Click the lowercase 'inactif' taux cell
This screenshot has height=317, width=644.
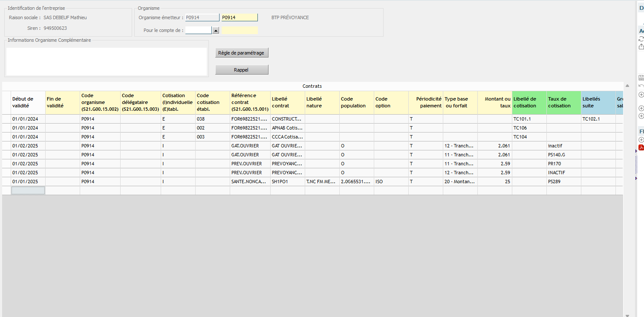(x=563, y=146)
